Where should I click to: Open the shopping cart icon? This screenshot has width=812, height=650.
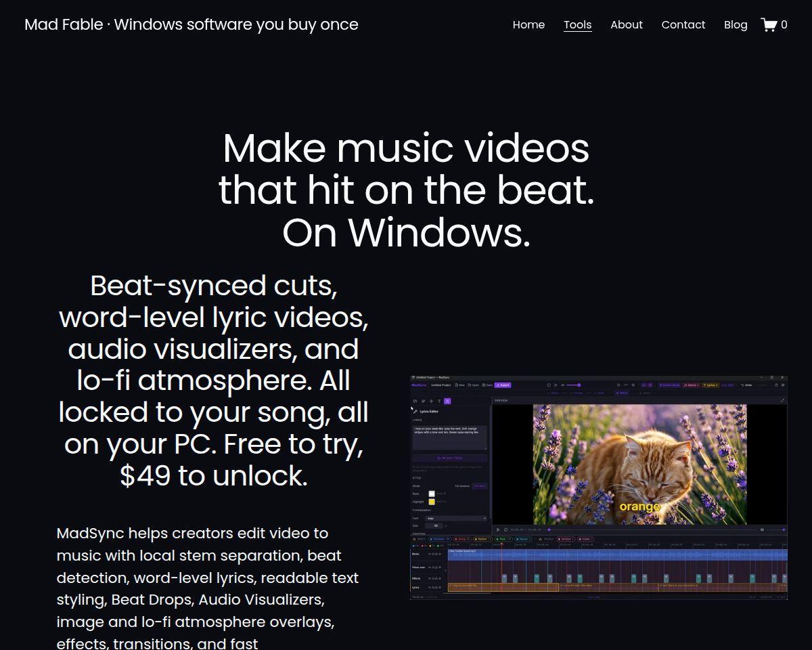point(773,25)
